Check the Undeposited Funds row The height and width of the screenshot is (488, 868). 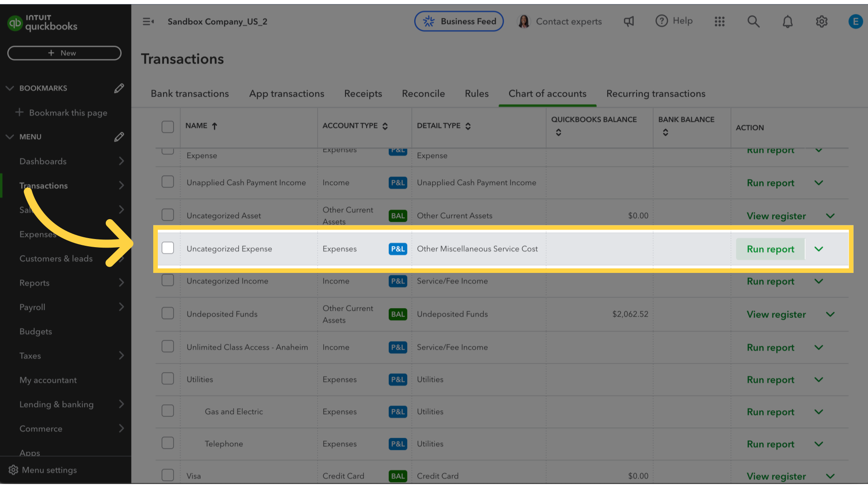pos(168,313)
